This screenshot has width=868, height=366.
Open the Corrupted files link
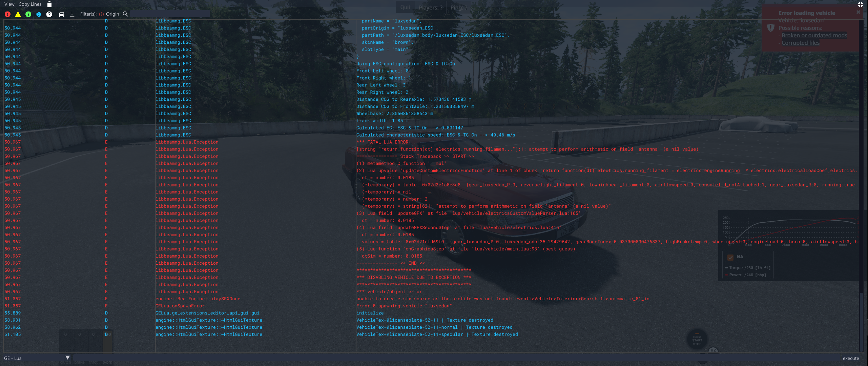point(800,43)
